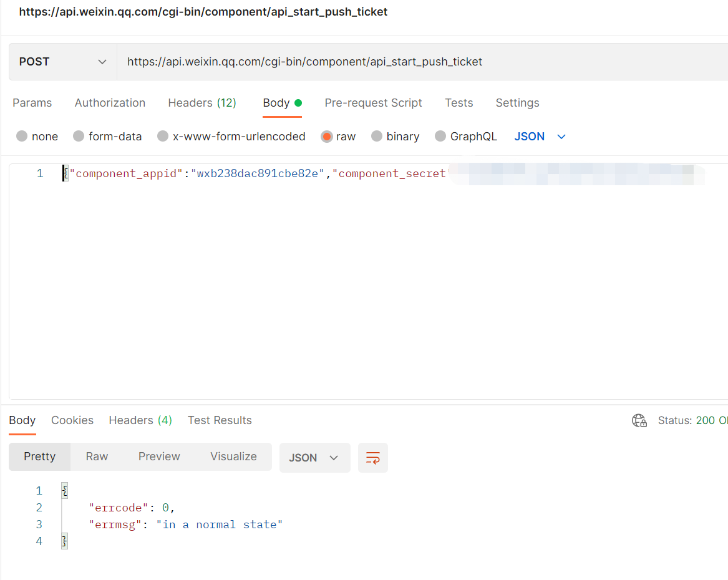Open the request Headers (12) tab
Viewport: 728px width, 580px height.
coord(202,103)
